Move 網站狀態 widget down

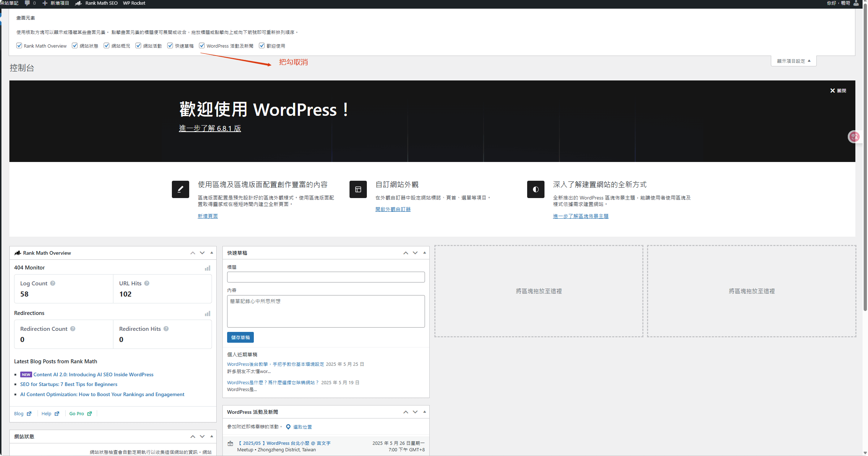point(202,437)
